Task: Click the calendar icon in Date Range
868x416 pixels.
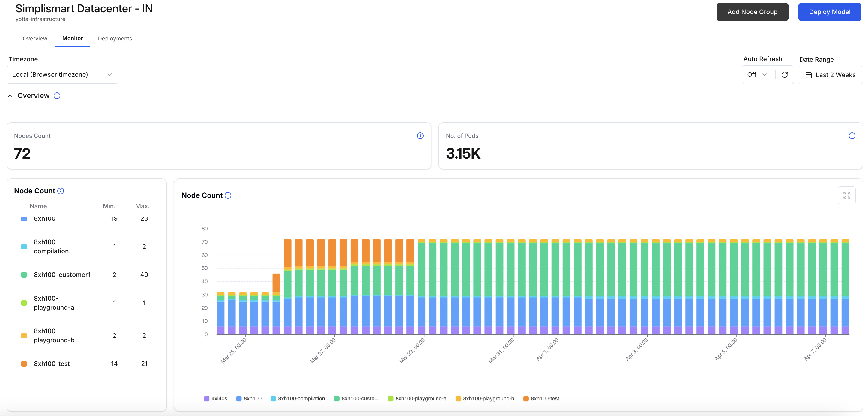Action: 808,75
